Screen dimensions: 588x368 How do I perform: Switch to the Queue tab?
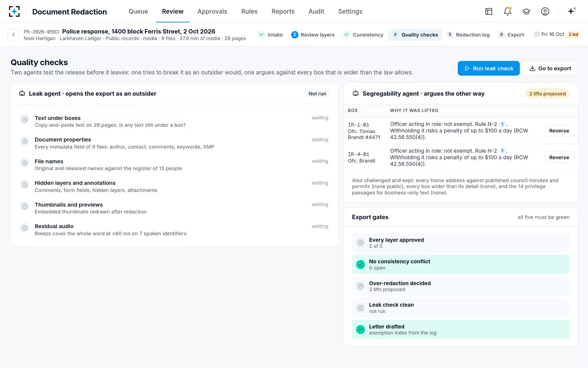pos(138,11)
